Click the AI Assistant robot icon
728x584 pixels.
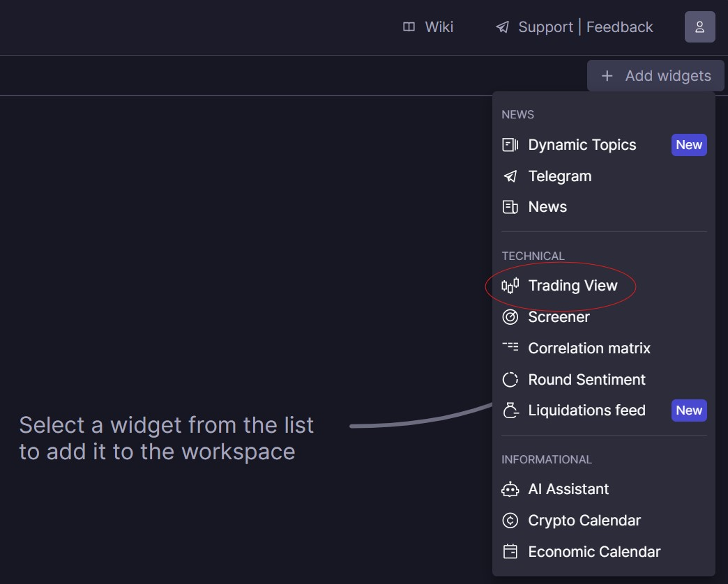tap(510, 489)
